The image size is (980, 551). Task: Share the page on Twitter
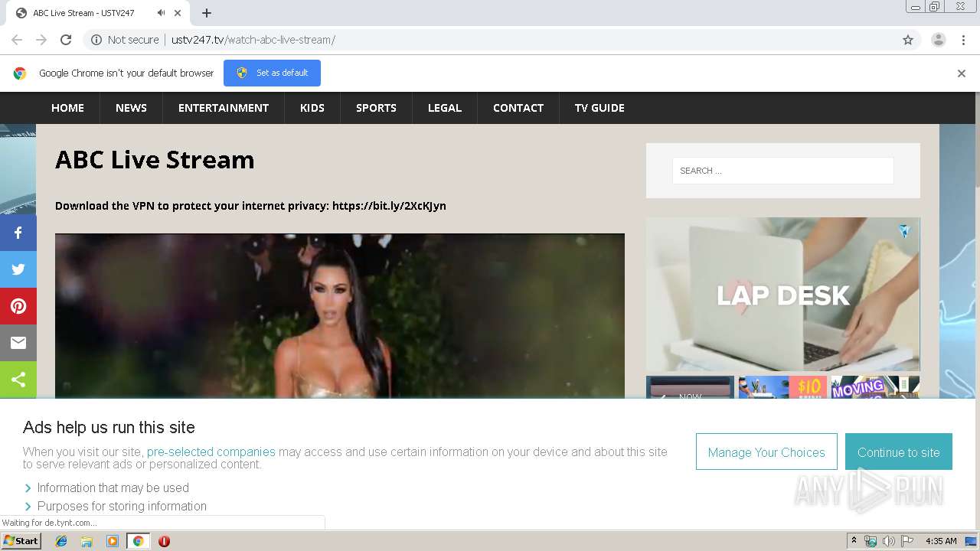(x=18, y=269)
